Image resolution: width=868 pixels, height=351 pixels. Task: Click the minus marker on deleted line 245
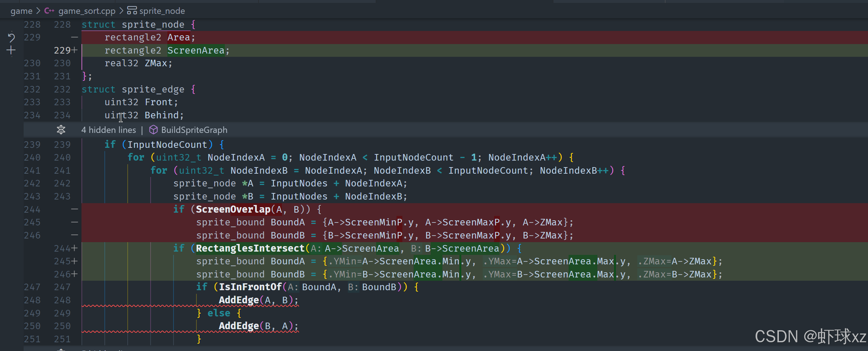pos(75,222)
